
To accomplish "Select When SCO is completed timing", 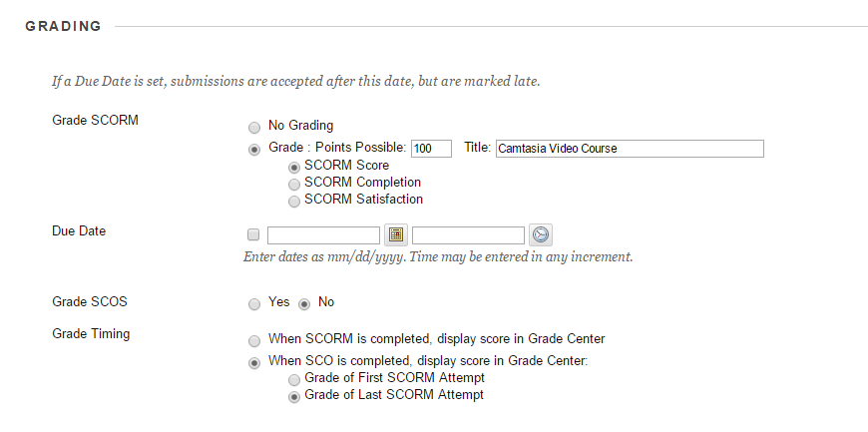I will click(254, 361).
